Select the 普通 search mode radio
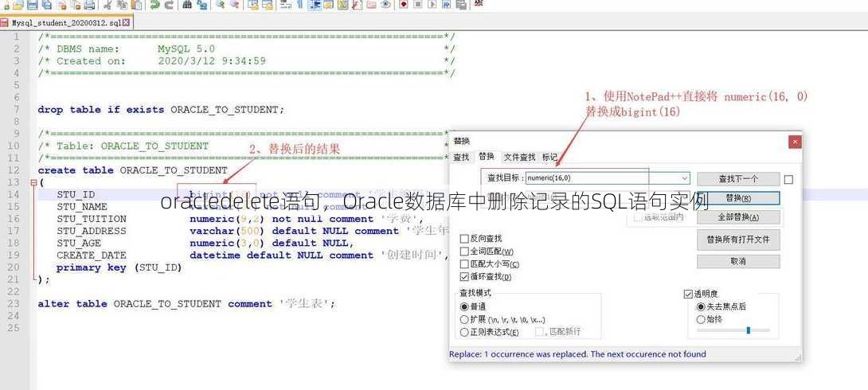 click(x=464, y=306)
